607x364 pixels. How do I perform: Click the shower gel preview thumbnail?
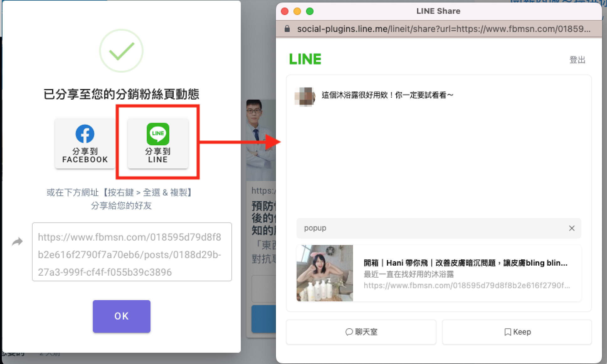pyautogui.click(x=325, y=273)
